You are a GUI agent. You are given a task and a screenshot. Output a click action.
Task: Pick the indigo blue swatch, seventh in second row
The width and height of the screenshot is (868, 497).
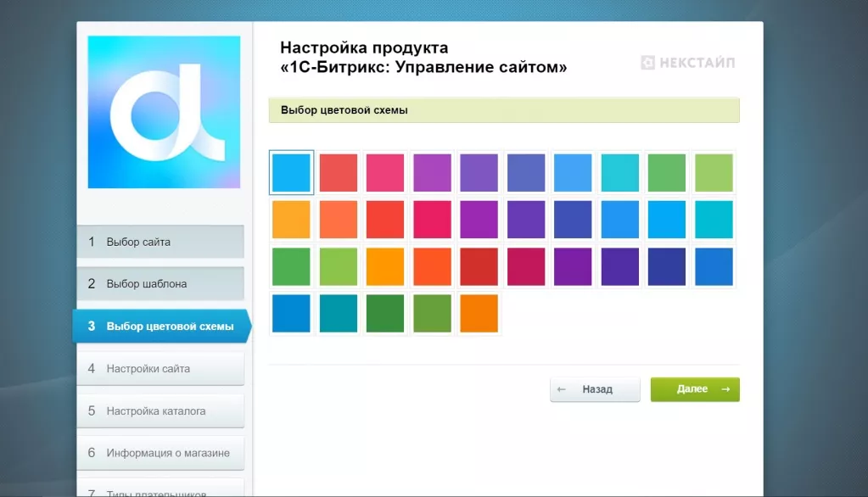(573, 220)
